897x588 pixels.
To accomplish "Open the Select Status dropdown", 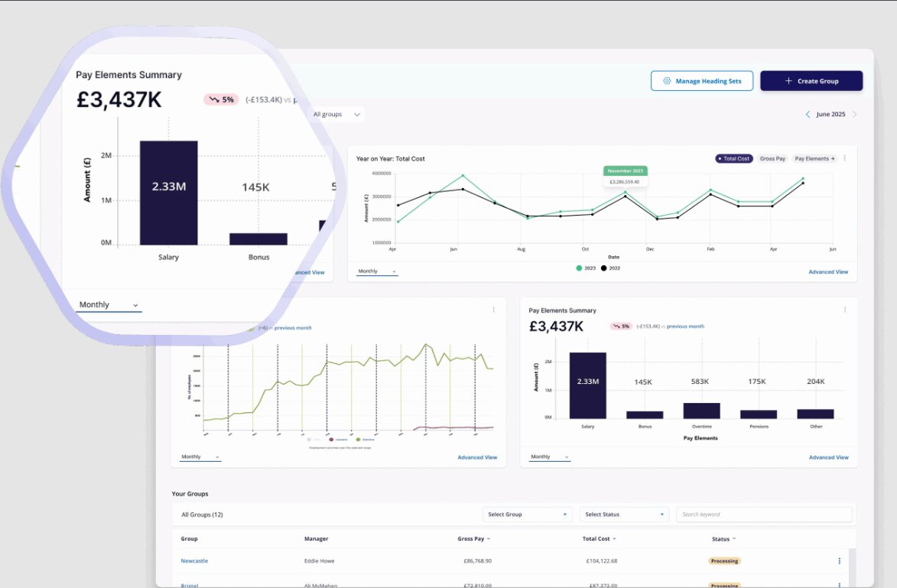I will (x=624, y=515).
